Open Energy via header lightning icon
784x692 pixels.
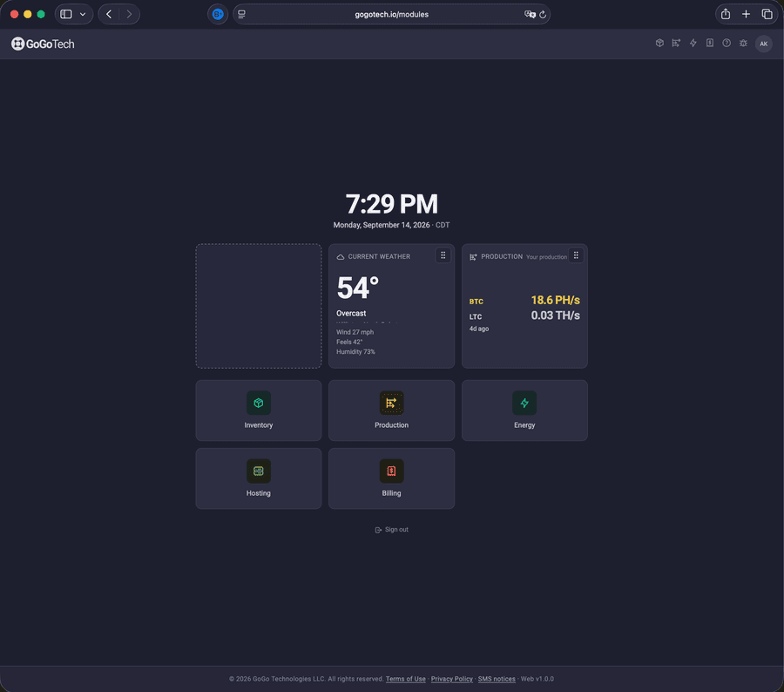(x=693, y=43)
